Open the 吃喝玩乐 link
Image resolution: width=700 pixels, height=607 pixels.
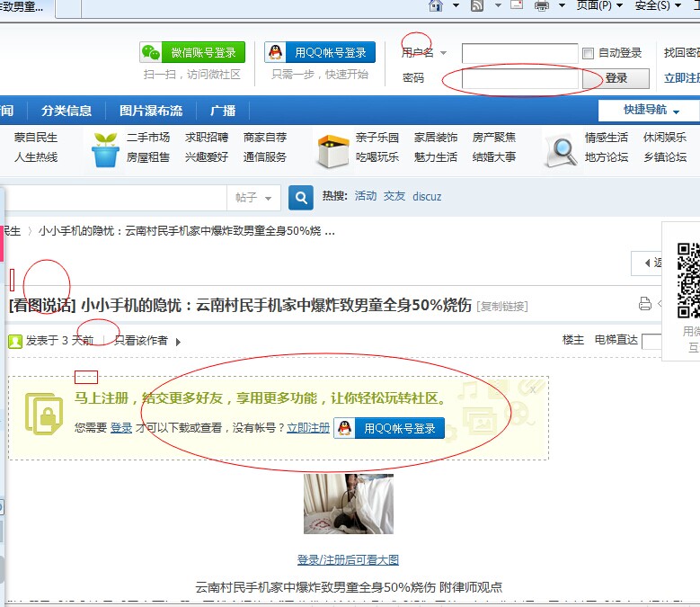pyautogui.click(x=377, y=156)
